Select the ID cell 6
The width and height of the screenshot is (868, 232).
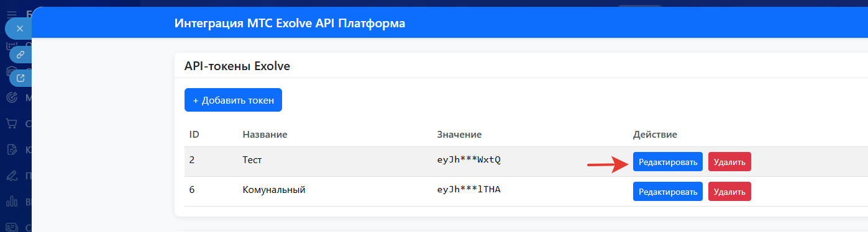192,190
